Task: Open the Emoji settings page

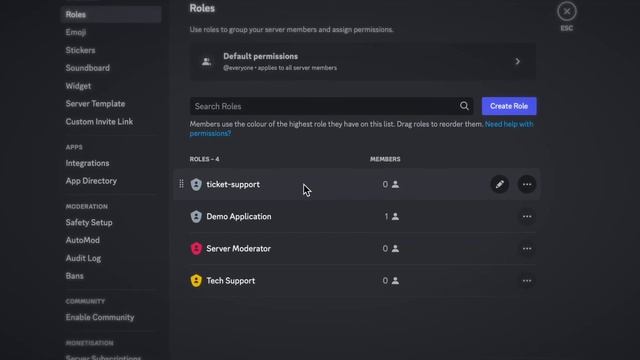Action: 76,32
